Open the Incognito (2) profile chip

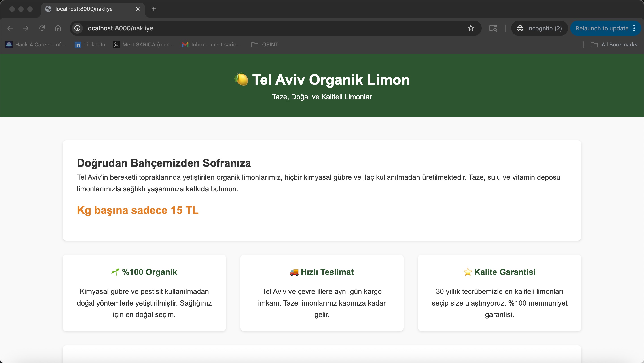click(539, 28)
